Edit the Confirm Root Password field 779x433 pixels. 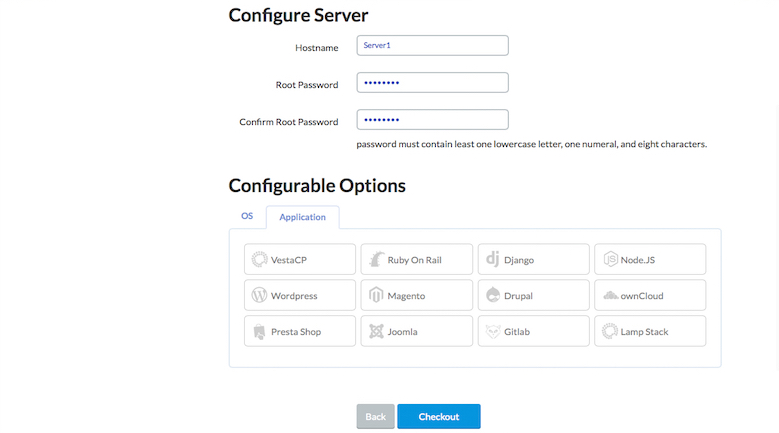click(x=432, y=120)
